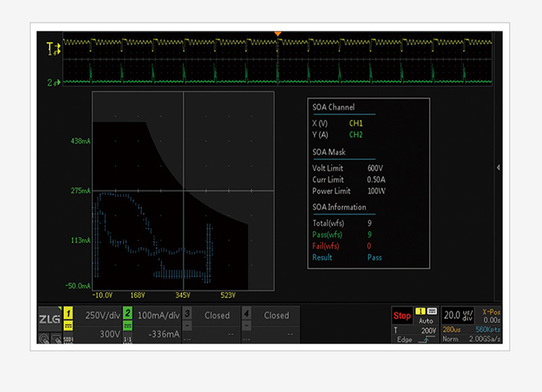Expand the side panel arrow on the right edge
The image size is (542, 392).
tap(498, 167)
